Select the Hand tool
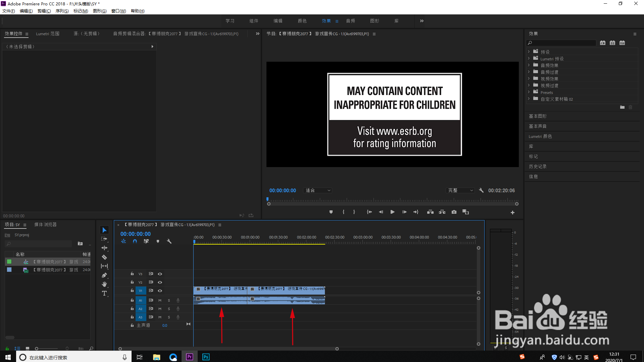The height and width of the screenshot is (362, 644). click(x=104, y=284)
